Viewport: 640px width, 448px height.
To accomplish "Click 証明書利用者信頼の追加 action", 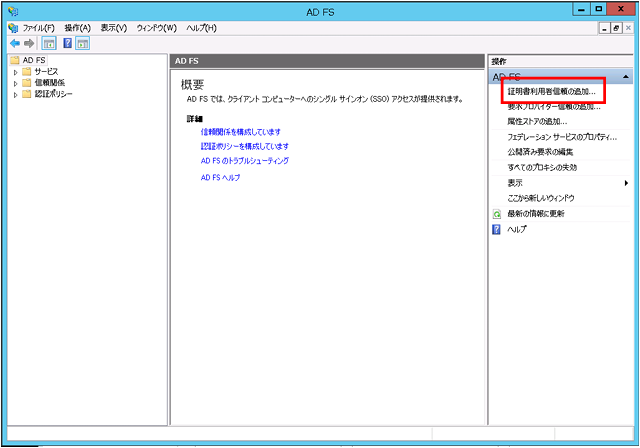I will (x=551, y=91).
